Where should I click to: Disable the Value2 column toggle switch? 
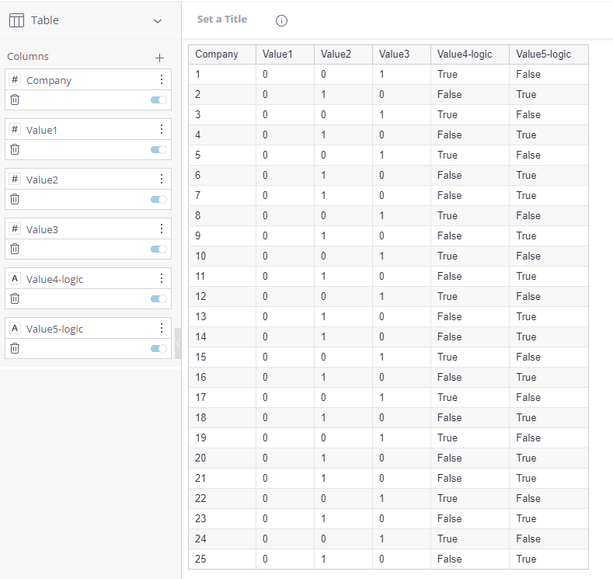[x=158, y=200]
